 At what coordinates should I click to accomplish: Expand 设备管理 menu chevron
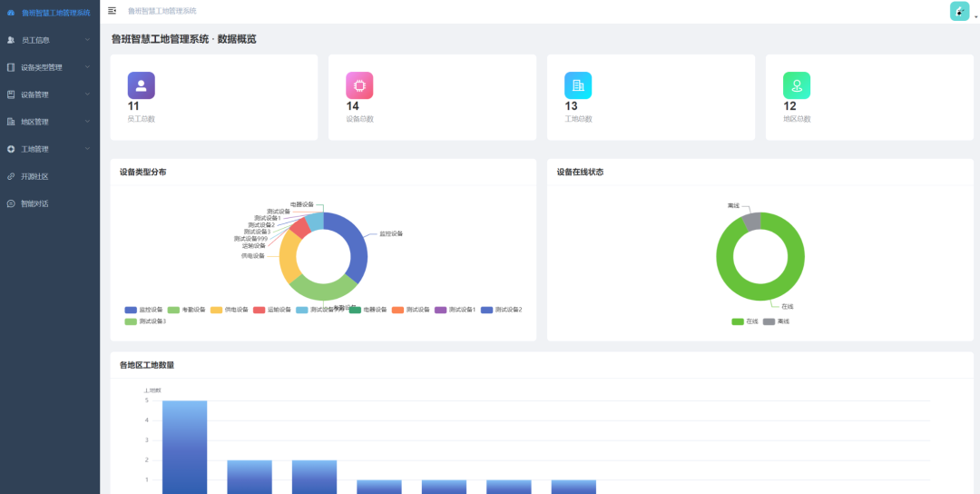point(87,94)
